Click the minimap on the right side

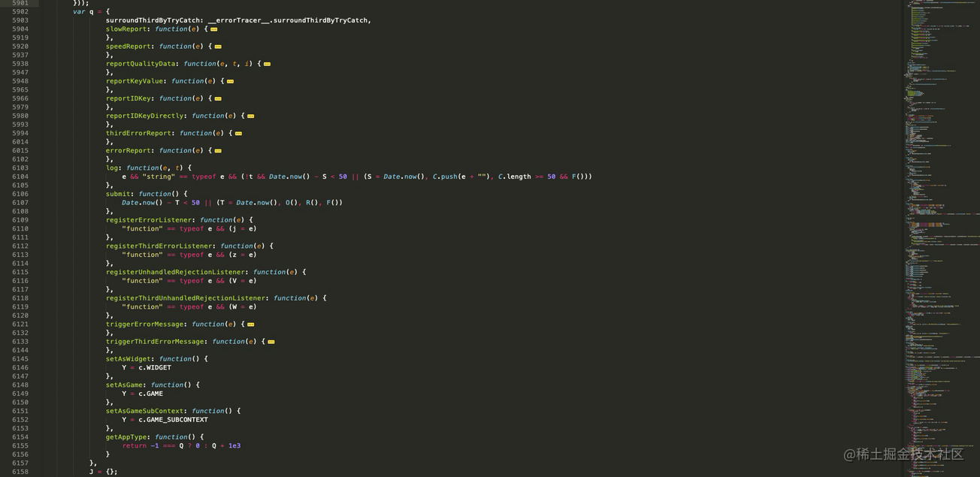point(939,225)
